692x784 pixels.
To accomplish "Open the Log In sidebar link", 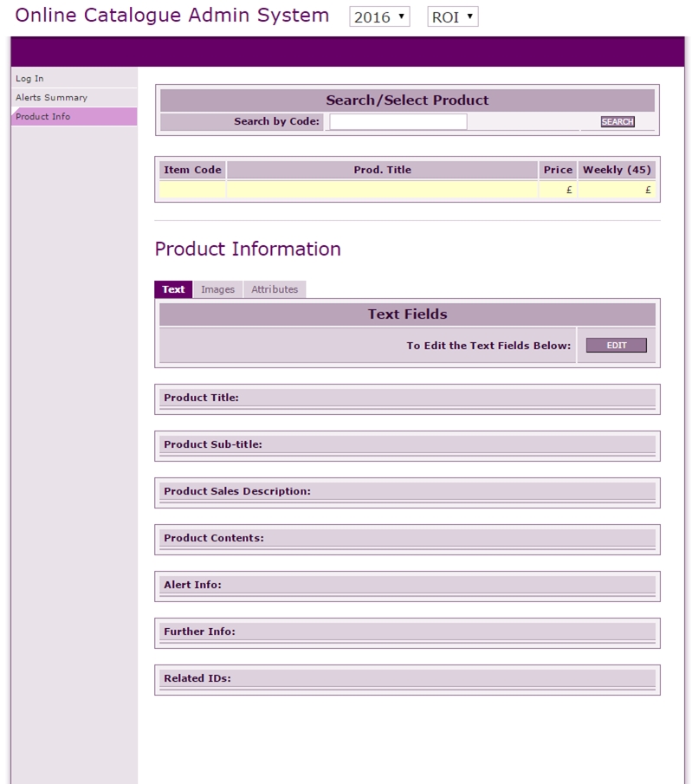I will pyautogui.click(x=74, y=79).
